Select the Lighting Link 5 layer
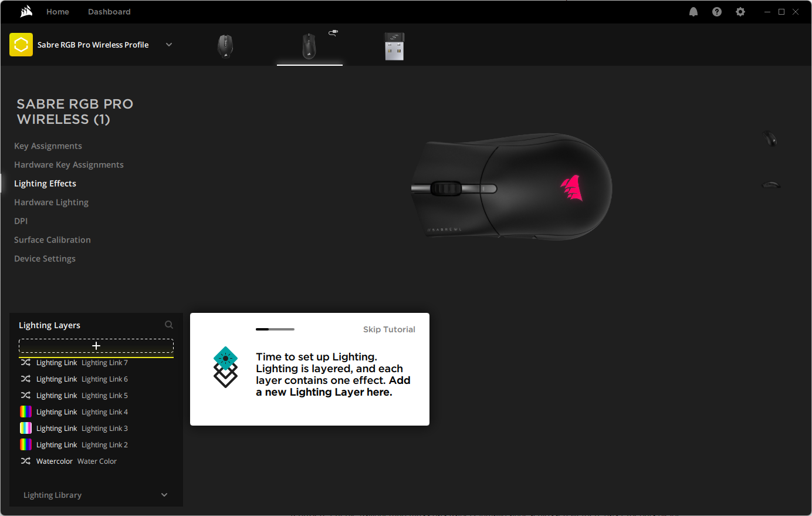The width and height of the screenshot is (812, 516). click(96, 396)
